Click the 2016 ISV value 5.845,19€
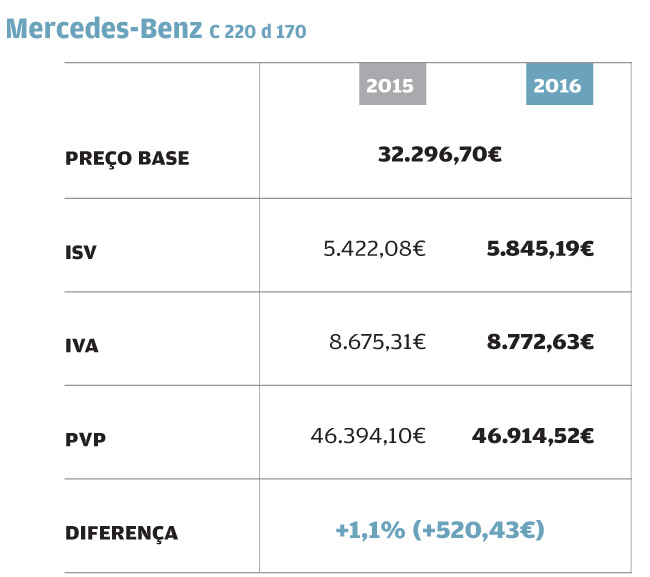Image resolution: width=650 pixels, height=577 pixels. click(x=540, y=249)
